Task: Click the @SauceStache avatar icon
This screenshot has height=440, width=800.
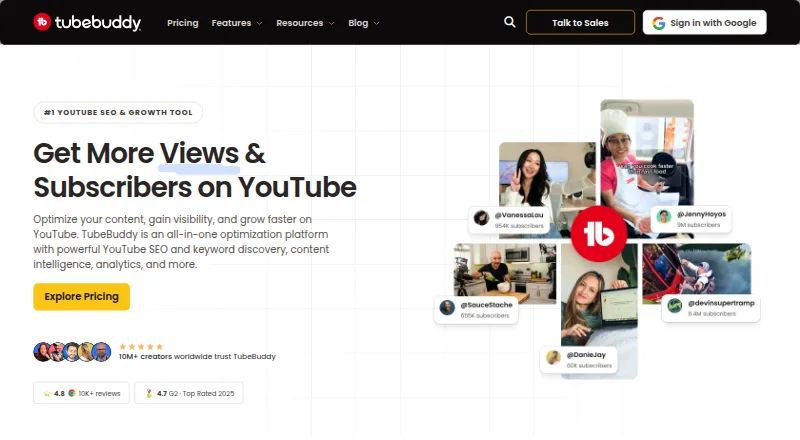Action: click(447, 307)
